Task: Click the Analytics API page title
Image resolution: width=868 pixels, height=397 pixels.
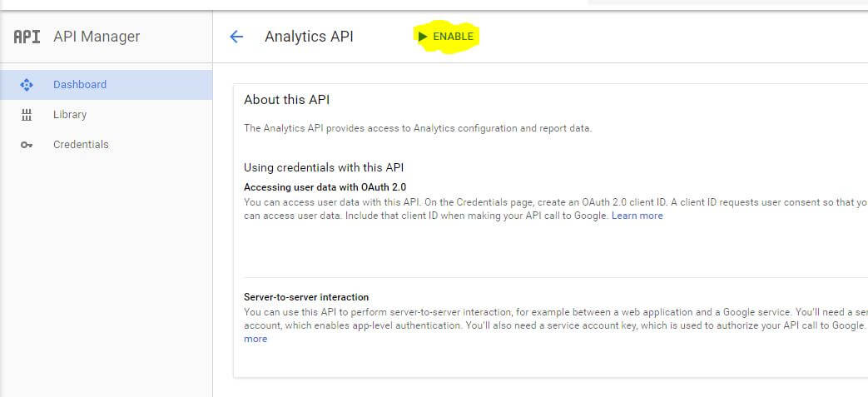Action: [x=309, y=37]
